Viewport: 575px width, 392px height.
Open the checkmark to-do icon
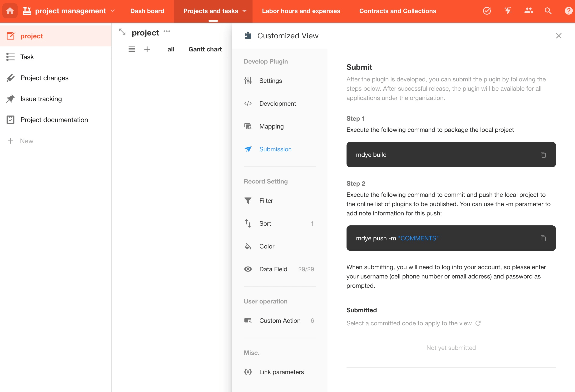click(x=487, y=11)
